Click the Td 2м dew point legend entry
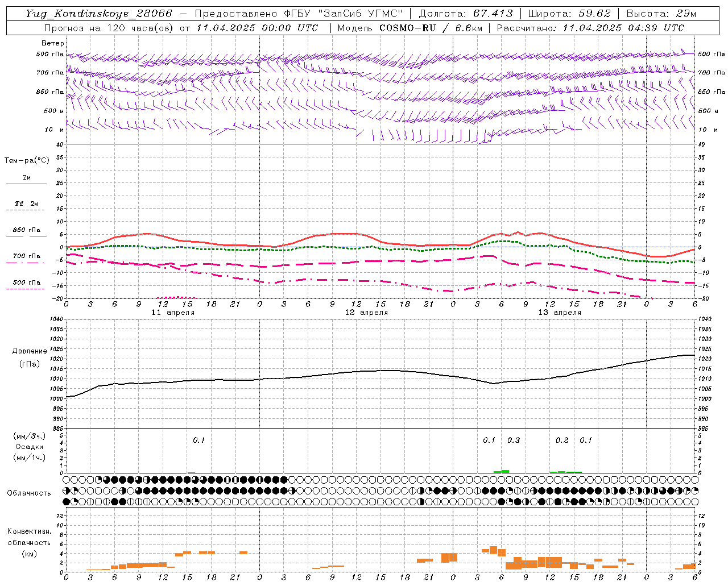The image size is (728, 582). tap(27, 203)
